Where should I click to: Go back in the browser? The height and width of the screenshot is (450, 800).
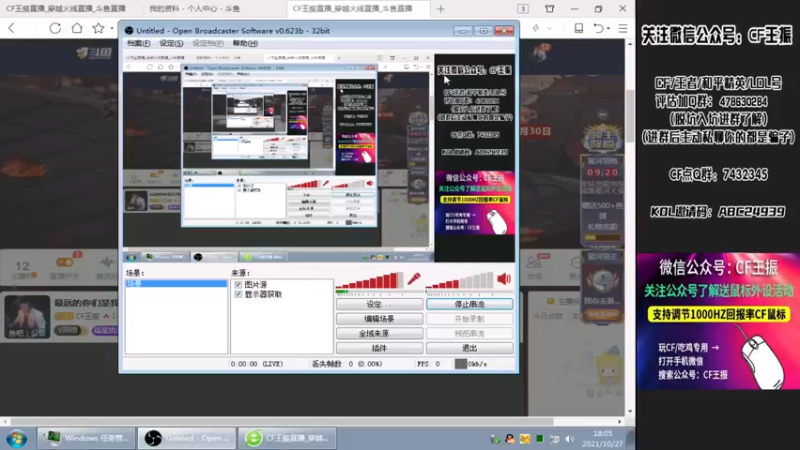[x=12, y=28]
